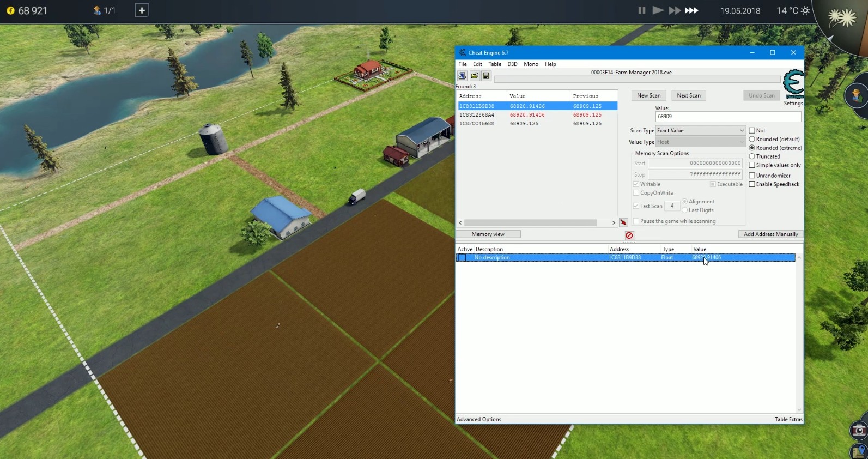The height and width of the screenshot is (459, 868).
Task: Toggle the active checkbox of the address entry
Action: [x=462, y=258]
